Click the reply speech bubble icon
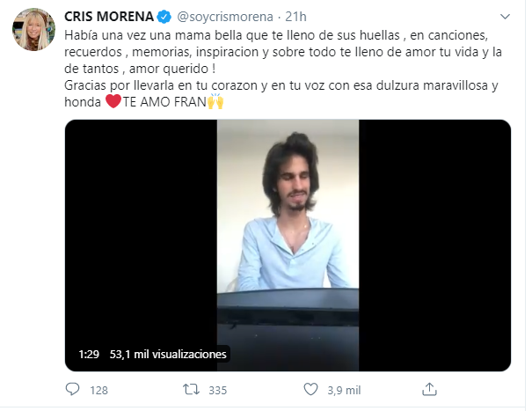 click(74, 389)
